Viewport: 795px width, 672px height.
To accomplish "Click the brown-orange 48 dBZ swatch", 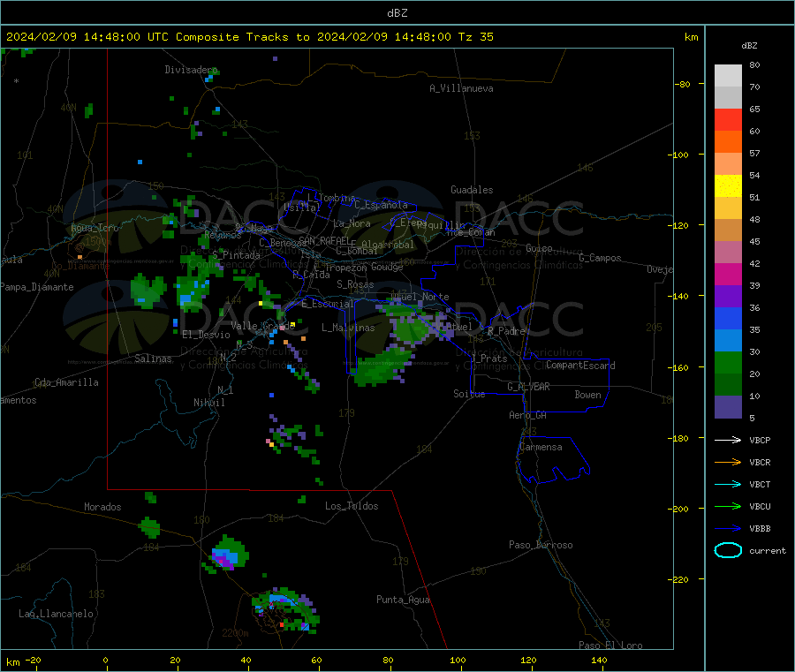I will click(728, 230).
